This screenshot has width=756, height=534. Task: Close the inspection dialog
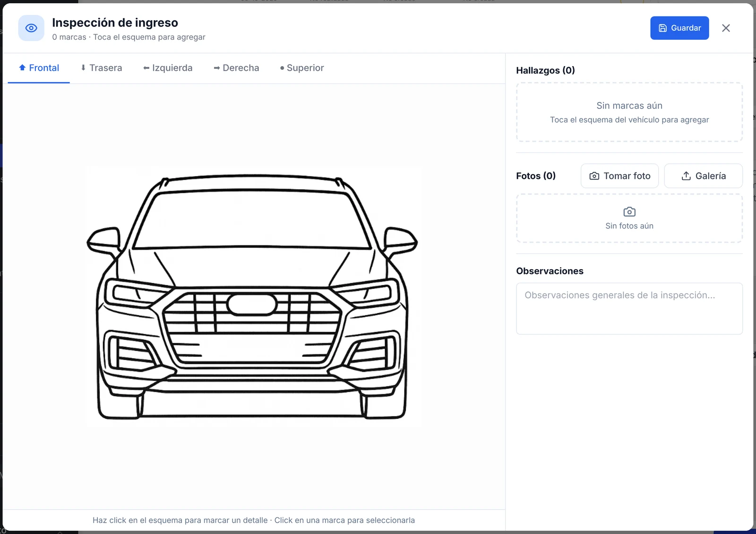pyautogui.click(x=726, y=28)
